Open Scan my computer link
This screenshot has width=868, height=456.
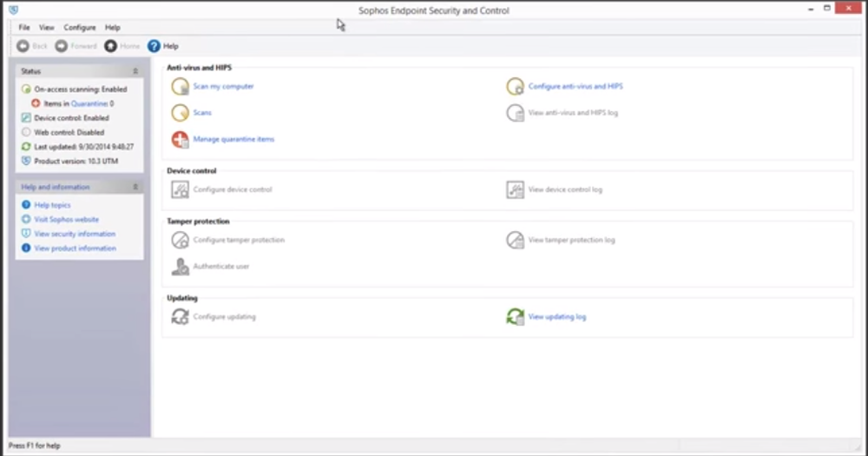point(224,87)
